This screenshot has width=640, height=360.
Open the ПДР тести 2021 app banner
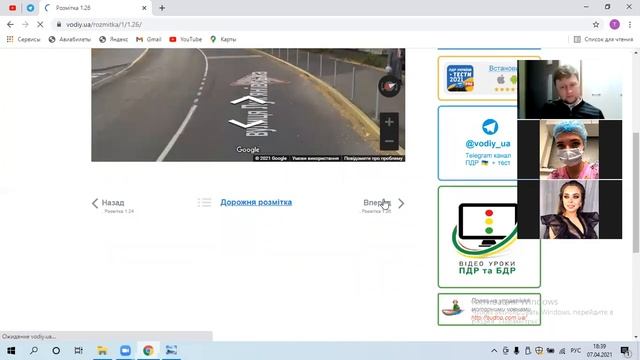[x=478, y=78]
